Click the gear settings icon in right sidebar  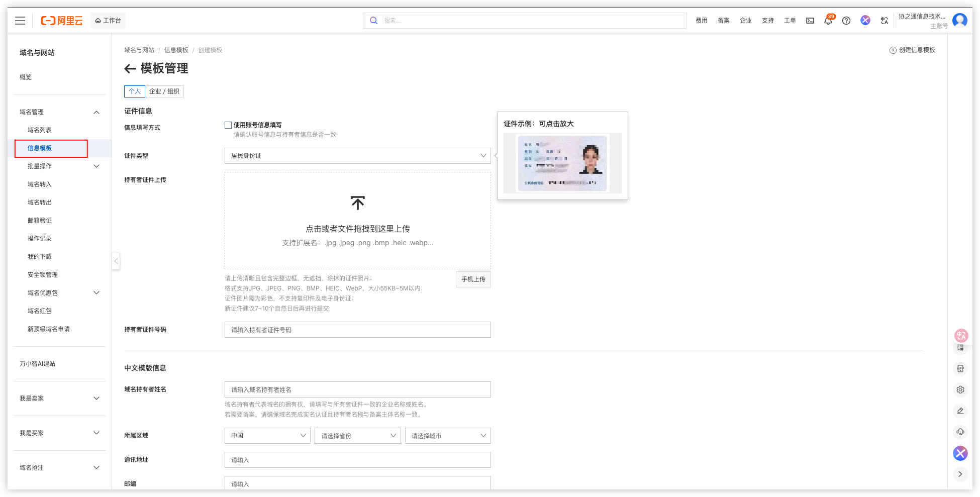[x=960, y=389]
